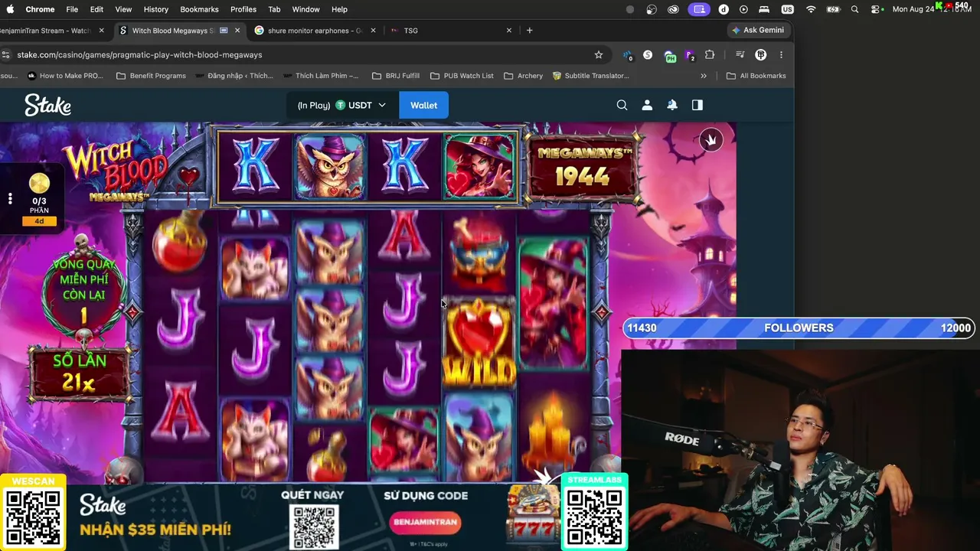Close the Witch Blood Megaways tab

pyautogui.click(x=237, y=31)
